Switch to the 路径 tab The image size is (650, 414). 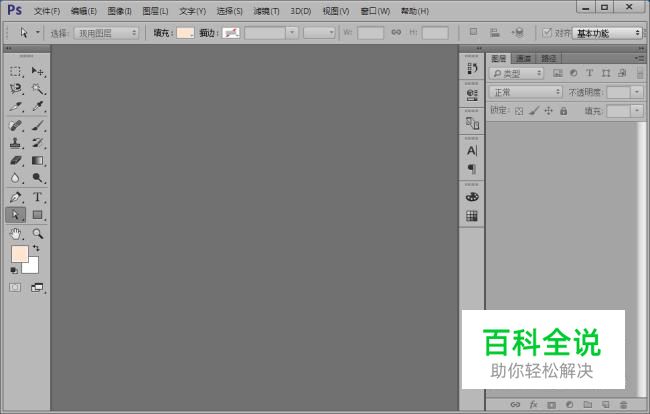coord(548,58)
